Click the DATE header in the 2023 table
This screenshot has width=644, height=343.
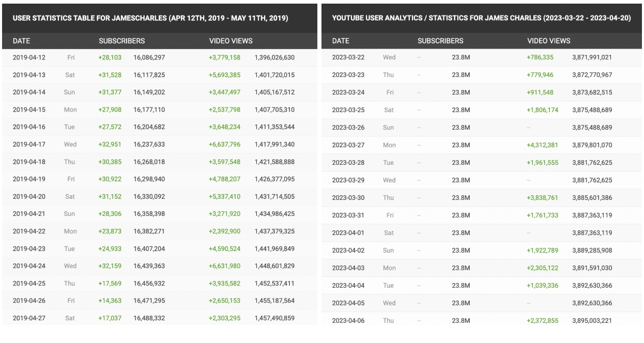[x=341, y=41]
